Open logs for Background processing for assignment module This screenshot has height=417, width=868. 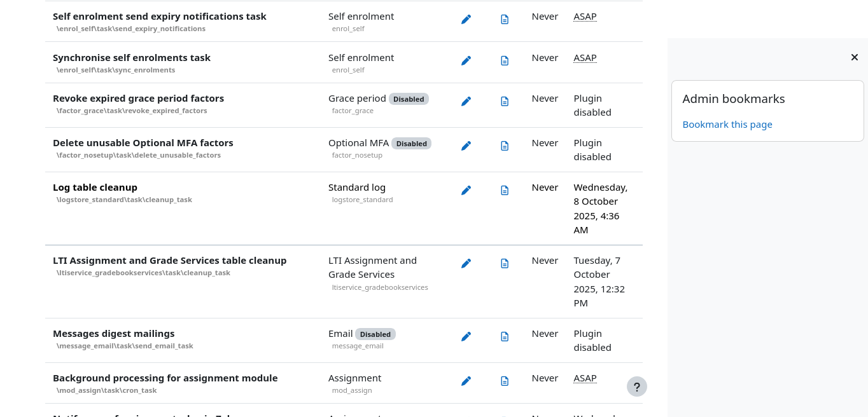click(505, 381)
